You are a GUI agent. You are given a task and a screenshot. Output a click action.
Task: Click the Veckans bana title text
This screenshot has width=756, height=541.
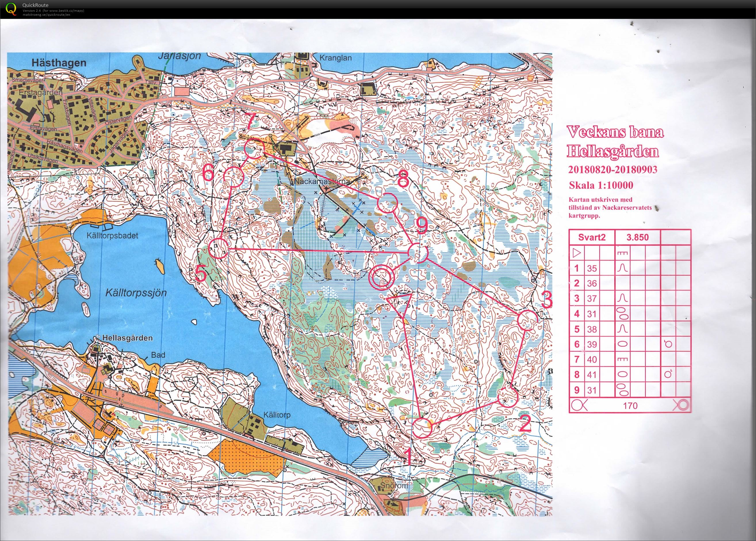point(615,132)
